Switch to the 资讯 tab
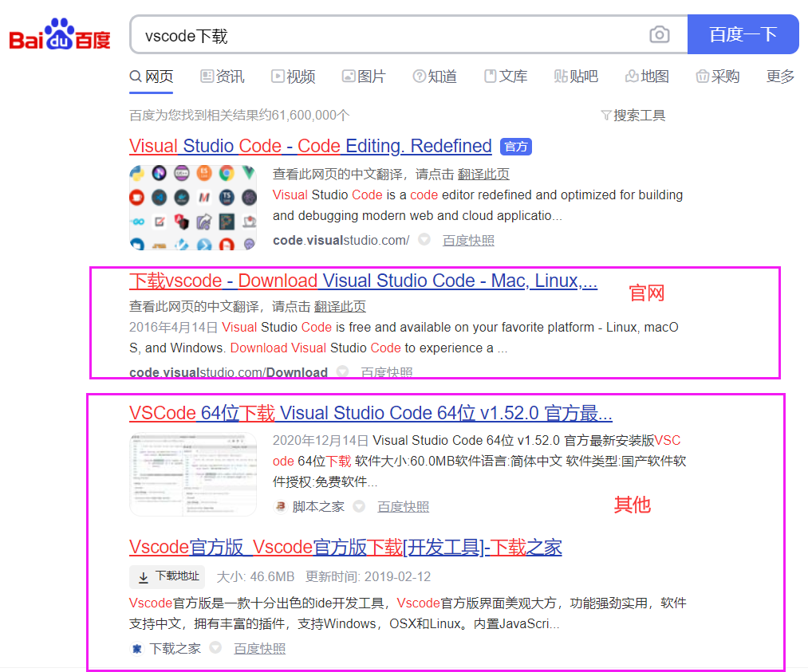The width and height of the screenshot is (808, 672). (x=222, y=77)
